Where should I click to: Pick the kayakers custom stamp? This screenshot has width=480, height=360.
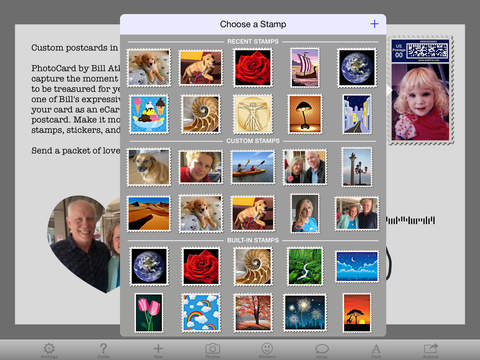coord(253,167)
